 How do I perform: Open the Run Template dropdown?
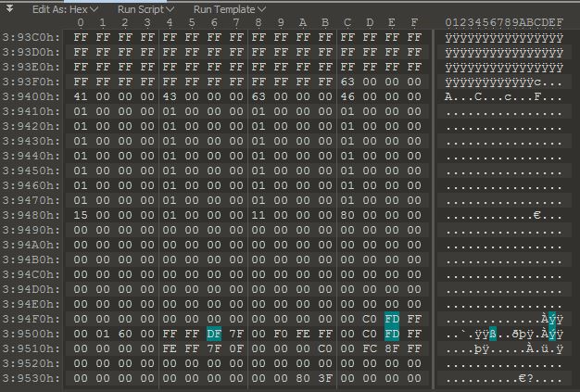230,9
